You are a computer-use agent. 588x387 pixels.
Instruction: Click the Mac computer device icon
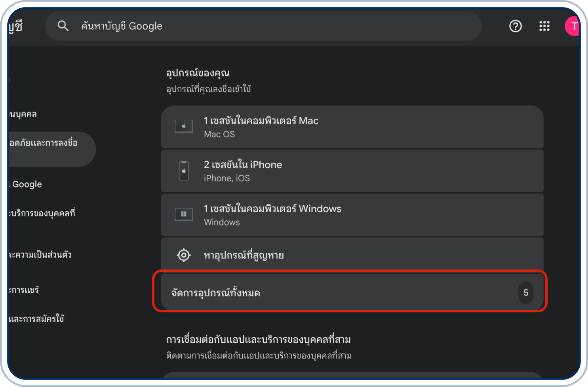(184, 127)
